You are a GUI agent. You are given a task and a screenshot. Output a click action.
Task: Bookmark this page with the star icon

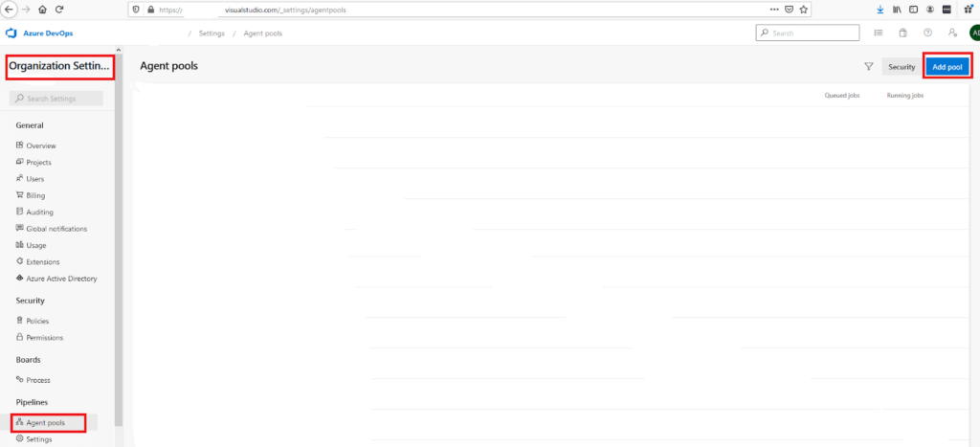(804, 10)
